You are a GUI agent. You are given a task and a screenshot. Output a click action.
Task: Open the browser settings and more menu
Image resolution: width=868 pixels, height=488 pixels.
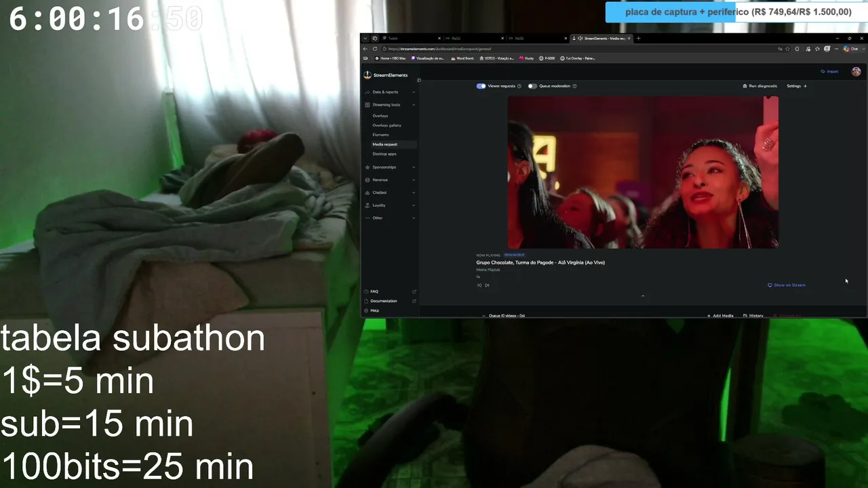click(x=836, y=49)
